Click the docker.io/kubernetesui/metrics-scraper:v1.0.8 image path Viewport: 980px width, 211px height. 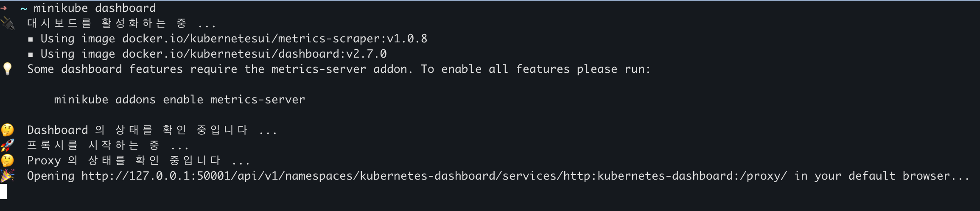pos(274,39)
